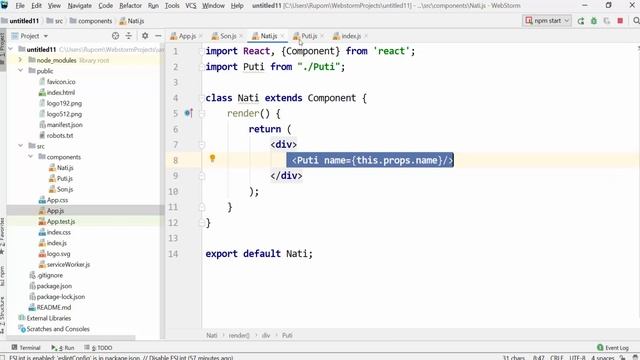Image resolution: width=640 pixels, height=360 pixels.
Task: Fold the render method on line 5
Action: click(201, 113)
